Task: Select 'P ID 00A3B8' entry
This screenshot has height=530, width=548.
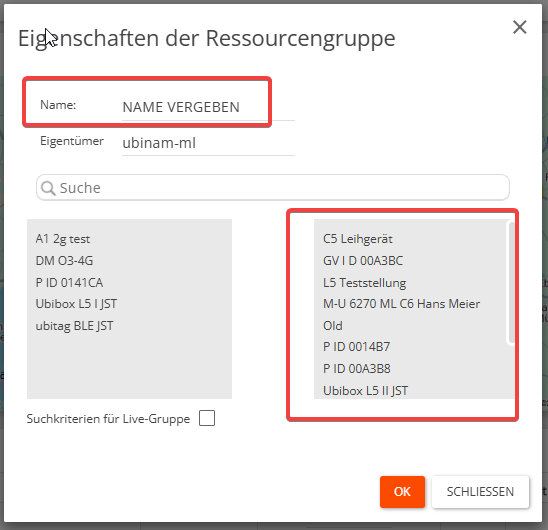Action: tap(357, 369)
